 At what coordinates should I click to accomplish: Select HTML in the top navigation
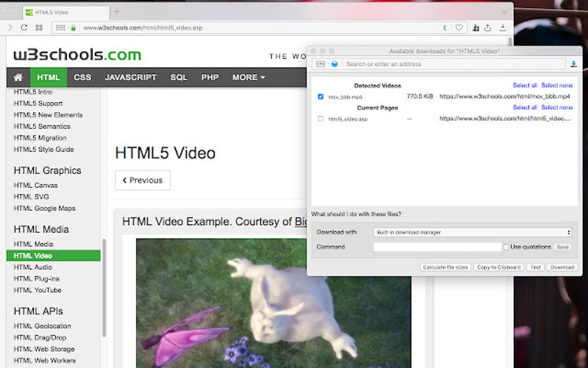tap(49, 77)
